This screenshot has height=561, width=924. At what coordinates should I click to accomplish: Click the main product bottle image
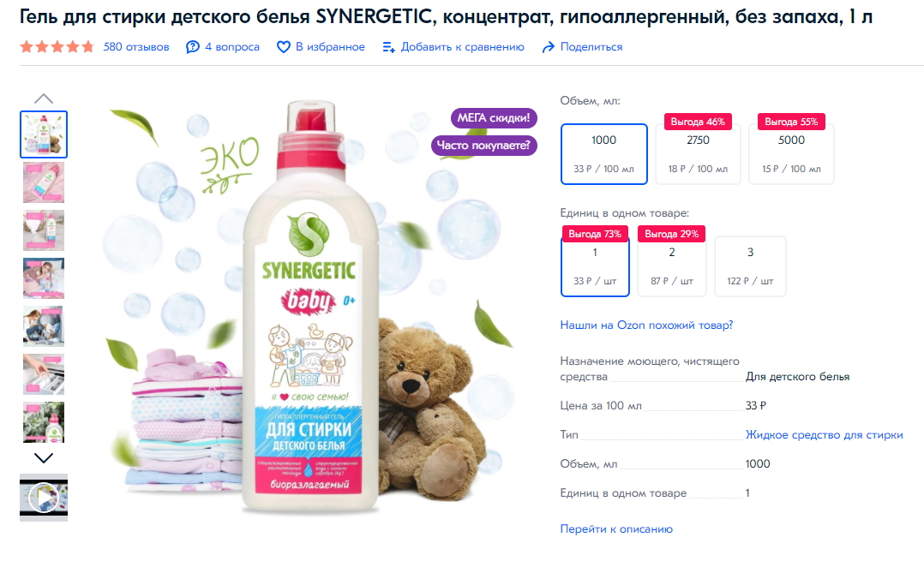(311, 306)
